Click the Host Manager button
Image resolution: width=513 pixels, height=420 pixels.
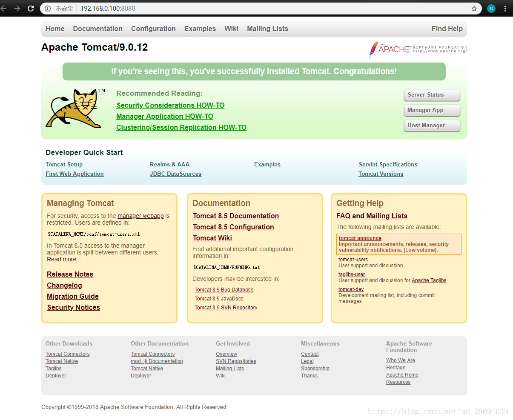click(x=432, y=126)
